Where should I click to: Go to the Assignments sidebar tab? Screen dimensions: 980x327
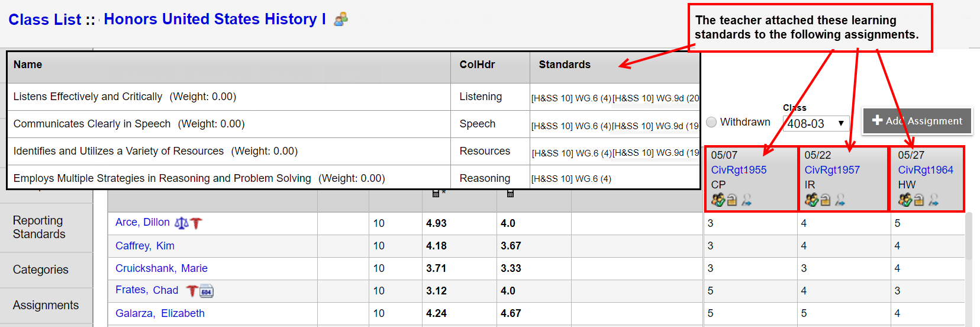click(x=46, y=305)
